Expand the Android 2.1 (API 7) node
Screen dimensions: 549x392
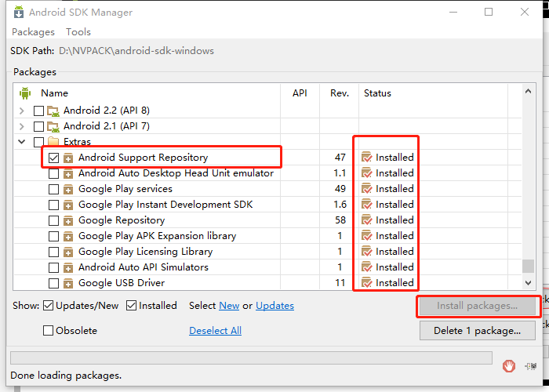pos(22,126)
